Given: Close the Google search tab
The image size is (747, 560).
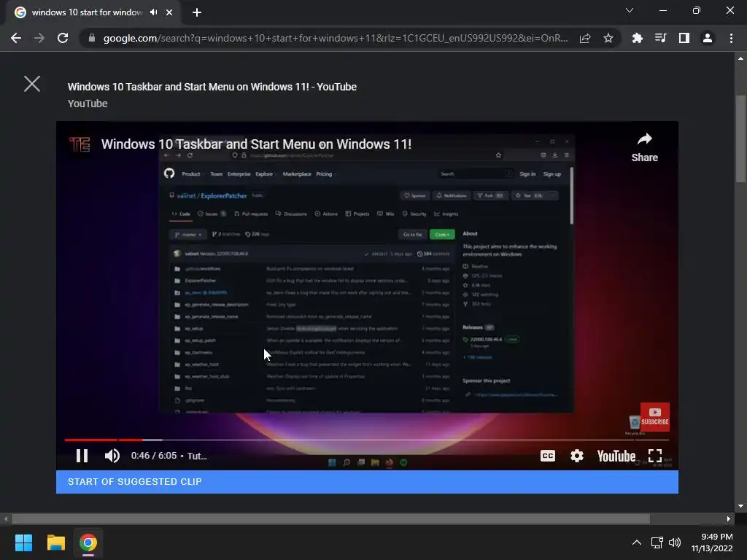Looking at the screenshot, I should pos(169,12).
